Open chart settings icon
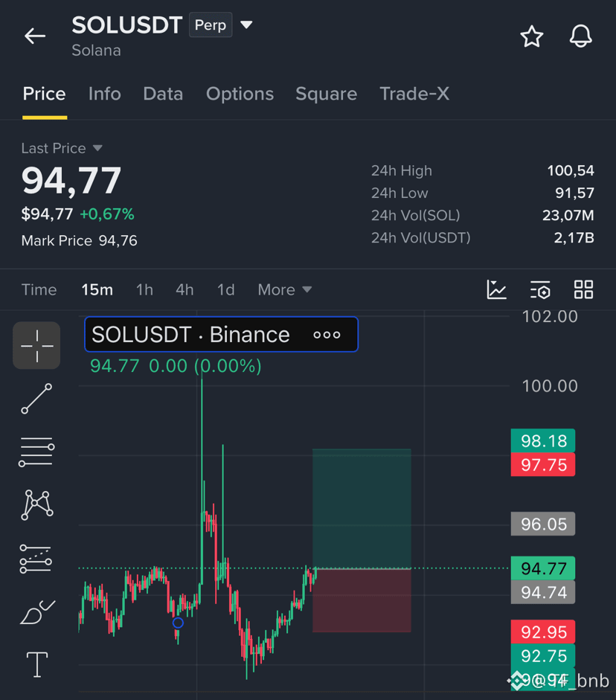616x700 pixels. (540, 289)
